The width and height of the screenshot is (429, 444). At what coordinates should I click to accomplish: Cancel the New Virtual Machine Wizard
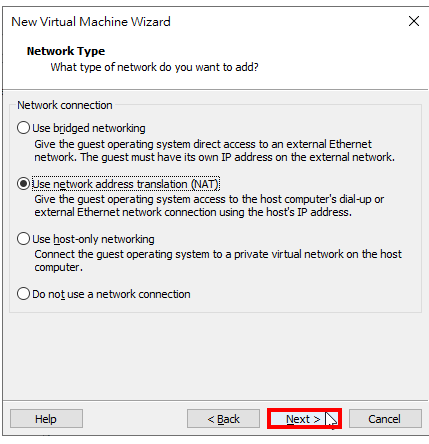click(x=385, y=419)
